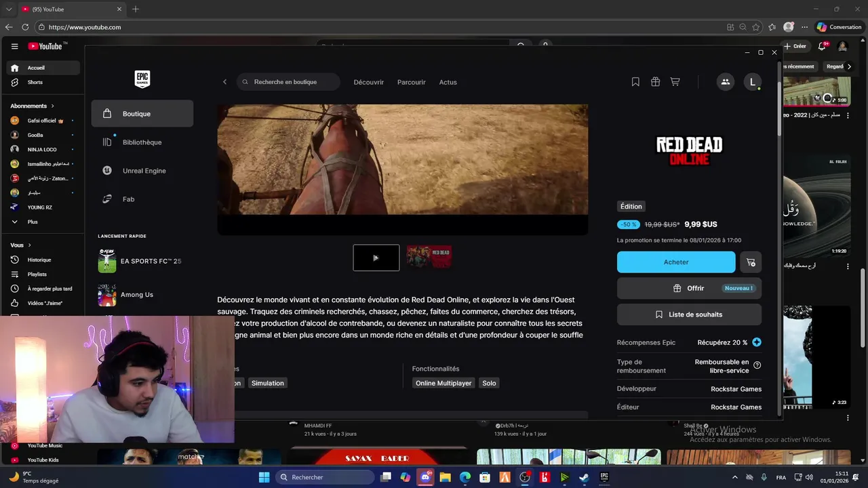Viewport: 868px width, 488px height.
Task: Open Epic Games Launcher taskbar icon
Action: tap(604, 477)
